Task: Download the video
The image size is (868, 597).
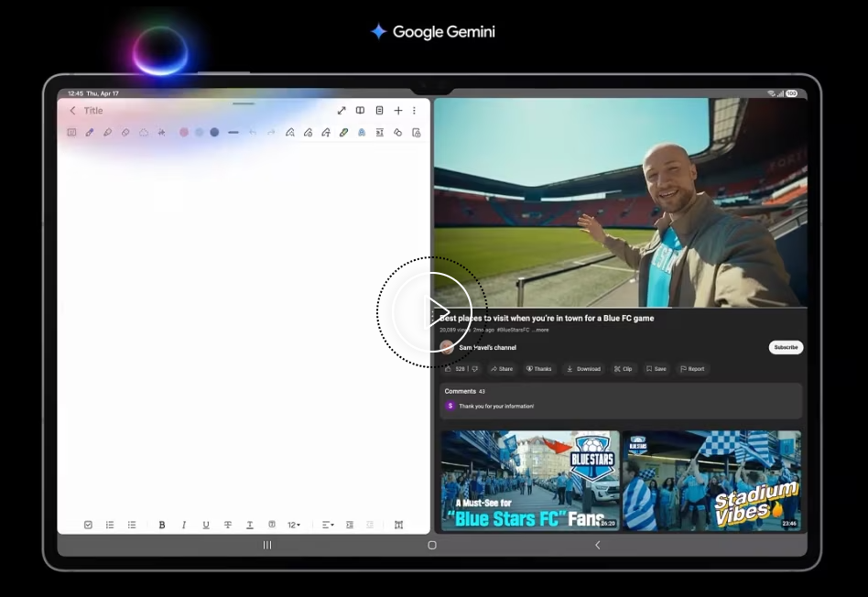Action: [583, 369]
